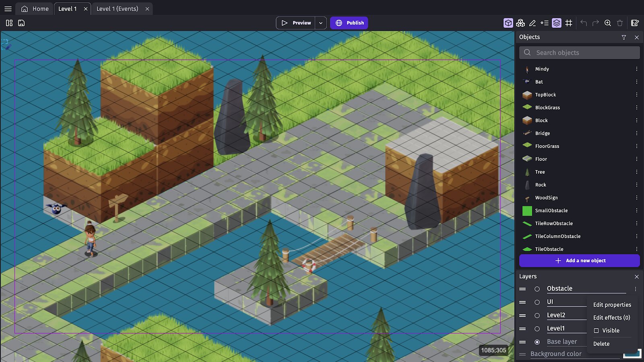644x362 pixels.
Task: Switch to the Level 1 (Events) tab
Action: (117, 8)
